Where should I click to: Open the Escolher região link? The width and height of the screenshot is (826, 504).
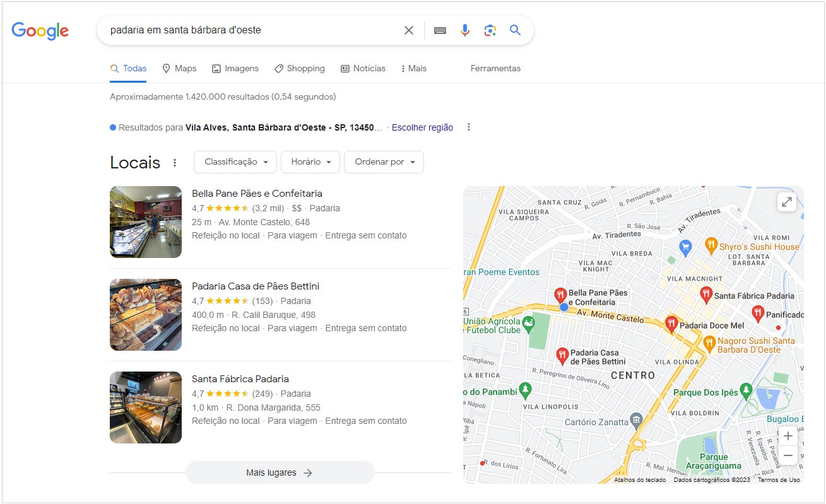click(422, 127)
